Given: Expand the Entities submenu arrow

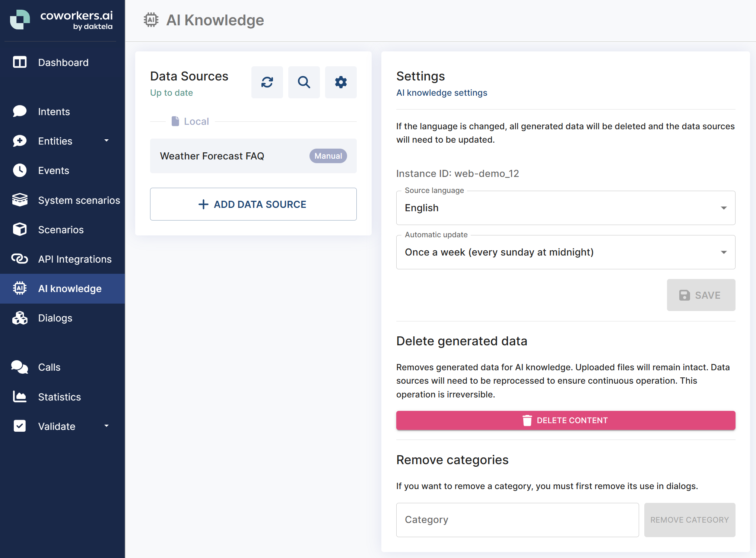Looking at the screenshot, I should coord(107,141).
